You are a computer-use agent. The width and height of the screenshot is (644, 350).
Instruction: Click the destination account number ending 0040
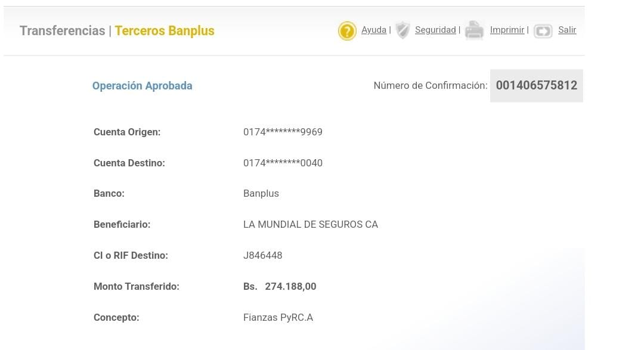pos(283,163)
